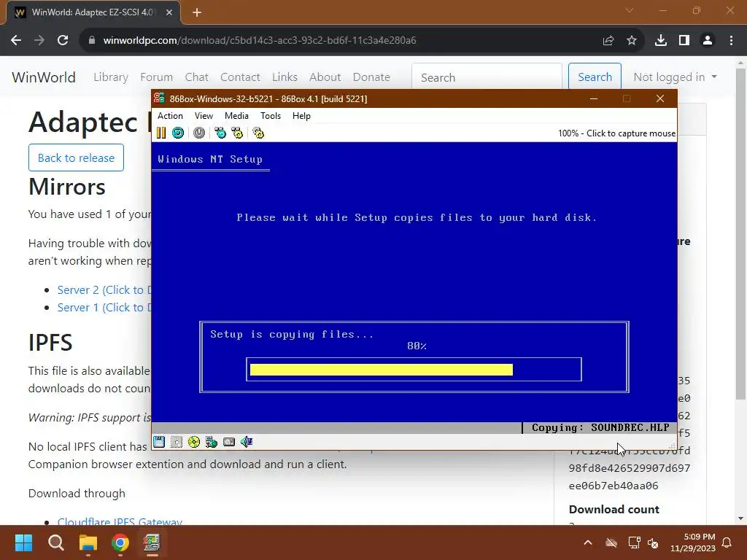Open notifications bell in taskbar
This screenshot has height=560, width=747.
727,542
